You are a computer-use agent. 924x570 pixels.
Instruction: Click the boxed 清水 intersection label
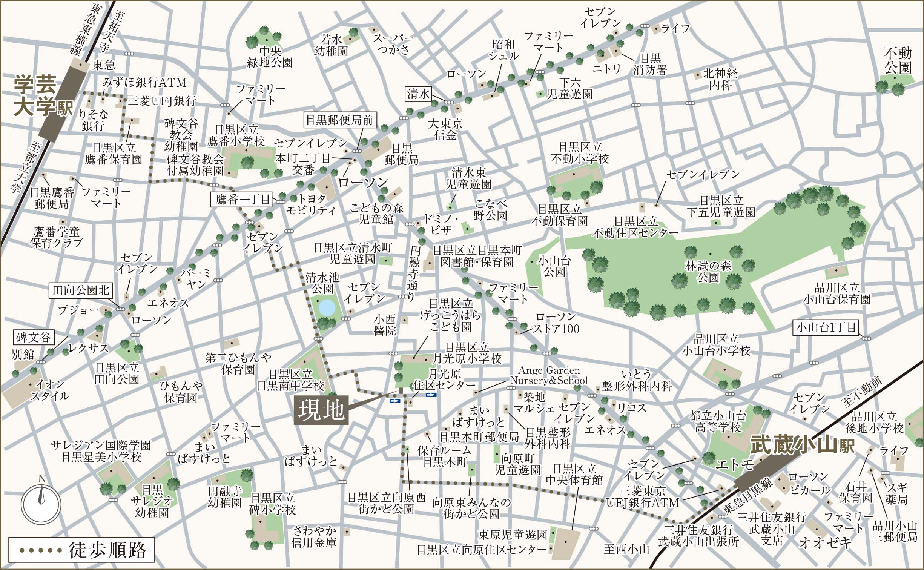419,93
